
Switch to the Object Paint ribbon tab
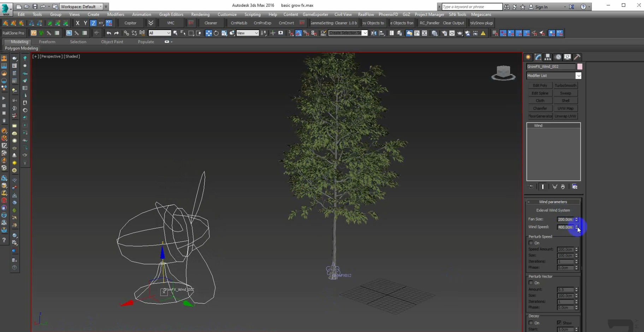(112, 42)
